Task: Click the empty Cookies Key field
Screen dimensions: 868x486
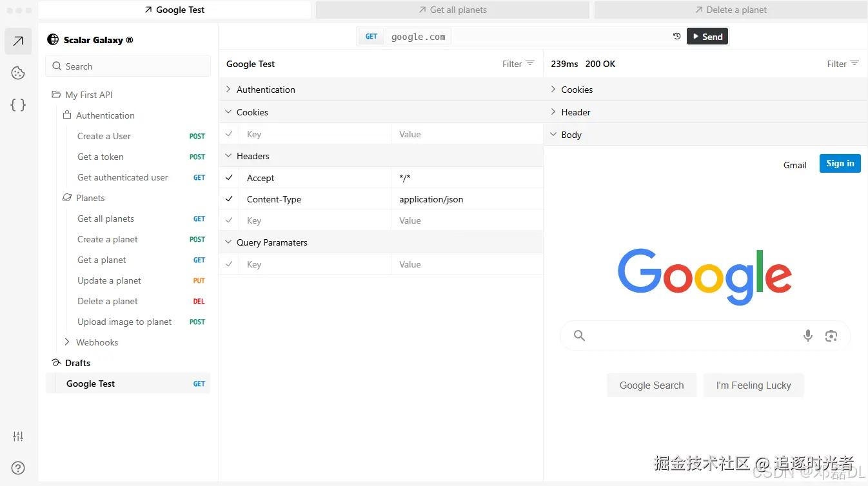Action: [x=315, y=134]
